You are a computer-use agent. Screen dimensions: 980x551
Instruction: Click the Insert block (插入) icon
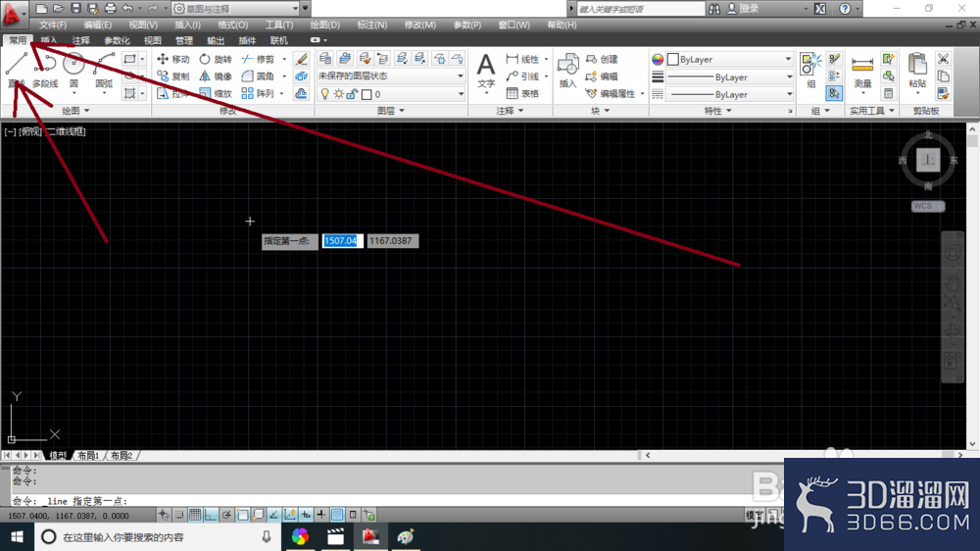click(x=567, y=71)
